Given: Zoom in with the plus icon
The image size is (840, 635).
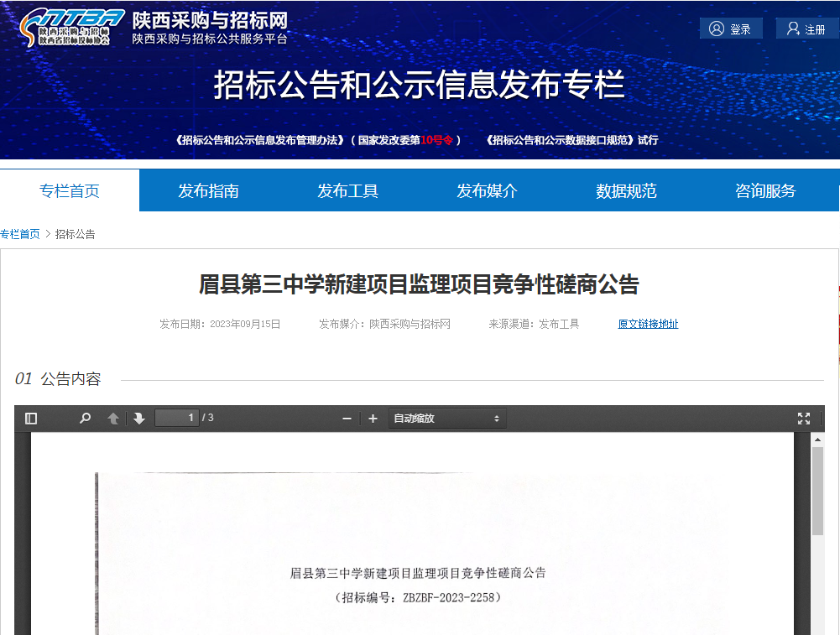Looking at the screenshot, I should pos(373,419).
